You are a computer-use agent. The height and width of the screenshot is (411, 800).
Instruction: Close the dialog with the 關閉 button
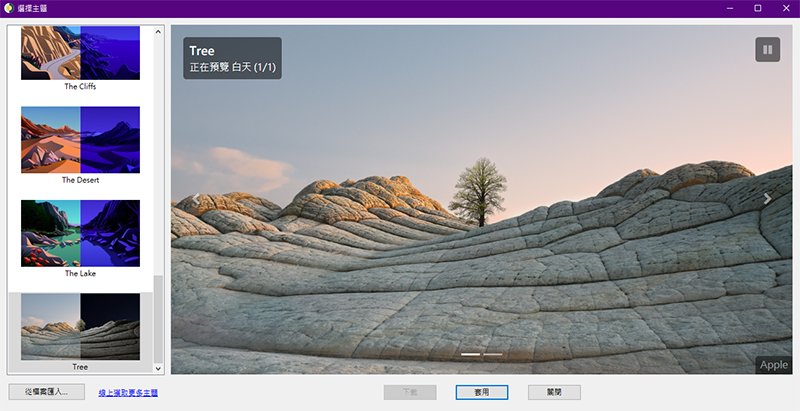pyautogui.click(x=554, y=392)
